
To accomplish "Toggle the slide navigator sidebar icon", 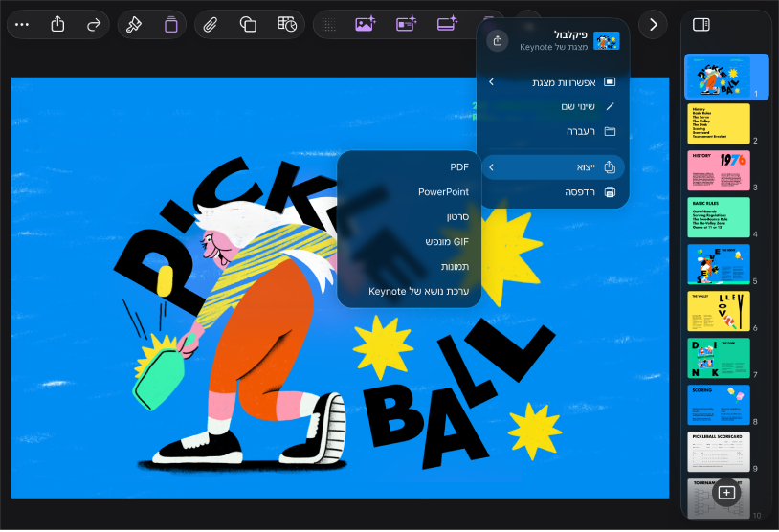I will pyautogui.click(x=701, y=24).
